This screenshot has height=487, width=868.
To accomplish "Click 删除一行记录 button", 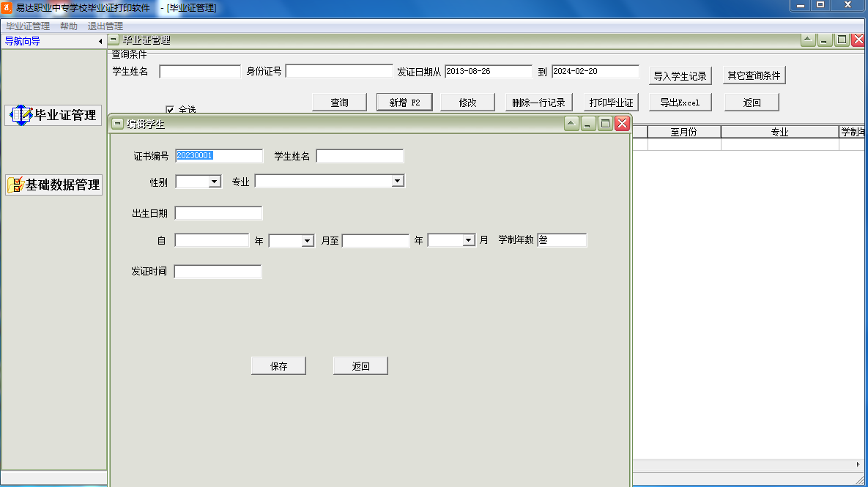I will pos(538,103).
